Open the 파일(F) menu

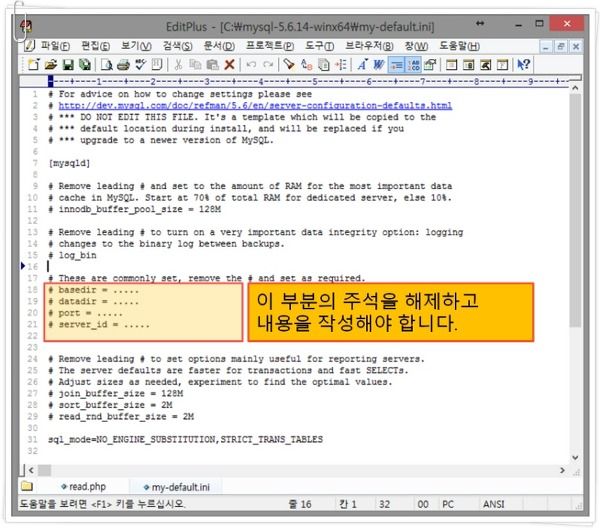point(55,46)
